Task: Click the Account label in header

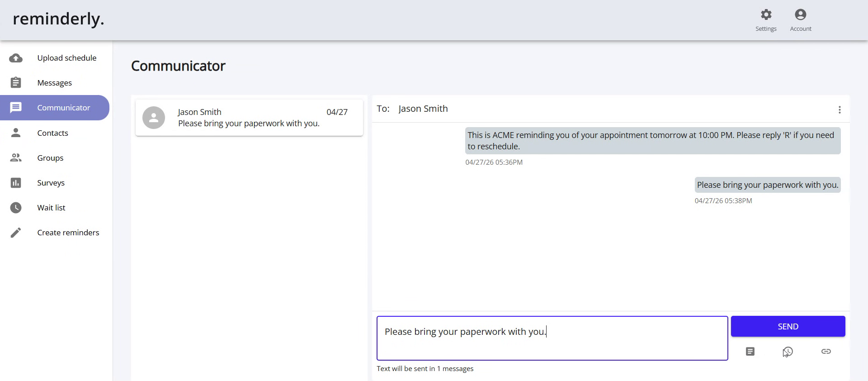Action: 801,29
